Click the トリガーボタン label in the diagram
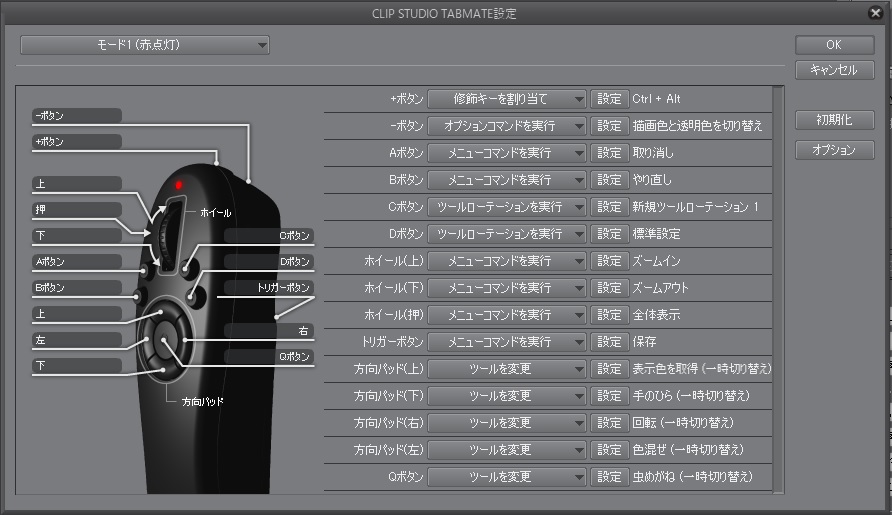892x515 pixels. click(269, 288)
